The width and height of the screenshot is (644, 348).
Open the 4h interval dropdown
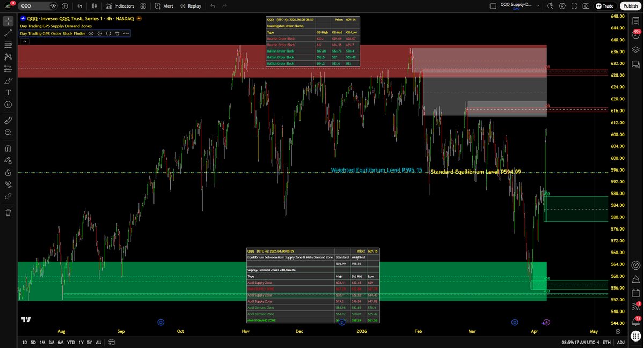point(79,6)
